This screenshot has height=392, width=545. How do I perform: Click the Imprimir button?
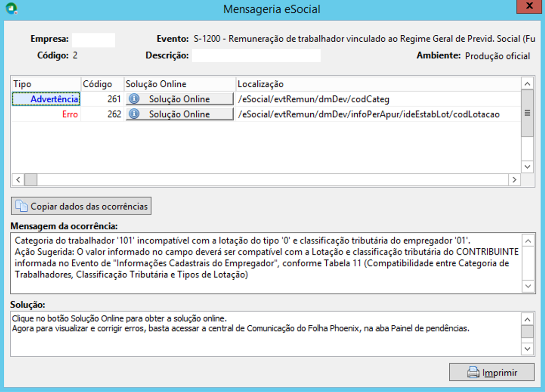coord(491,372)
